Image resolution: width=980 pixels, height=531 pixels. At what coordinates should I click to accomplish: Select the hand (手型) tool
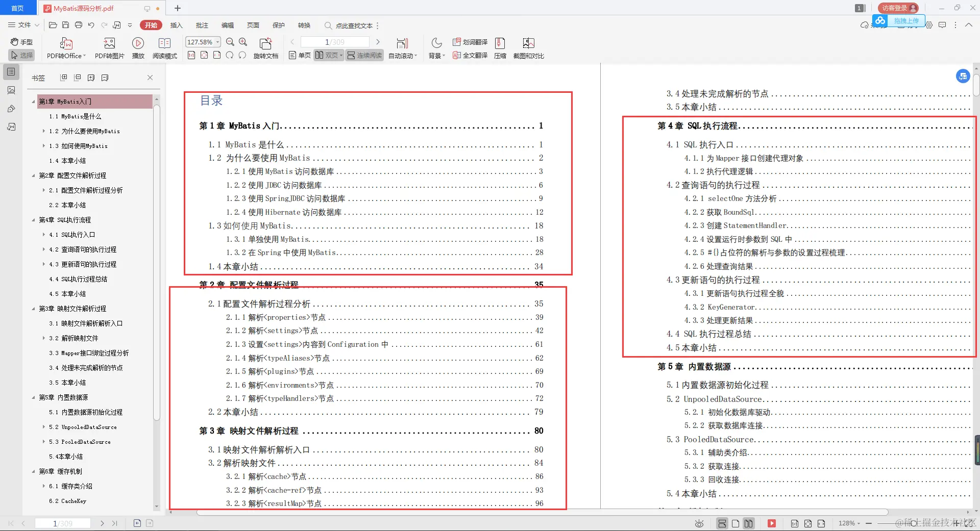click(21, 42)
